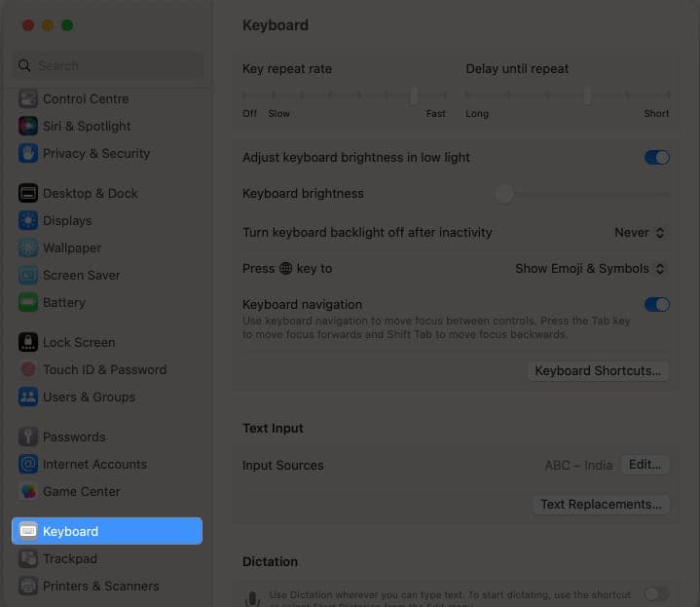This screenshot has height=607, width=700.
Task: Open the backlight inactivity Never dropdown
Action: (640, 232)
